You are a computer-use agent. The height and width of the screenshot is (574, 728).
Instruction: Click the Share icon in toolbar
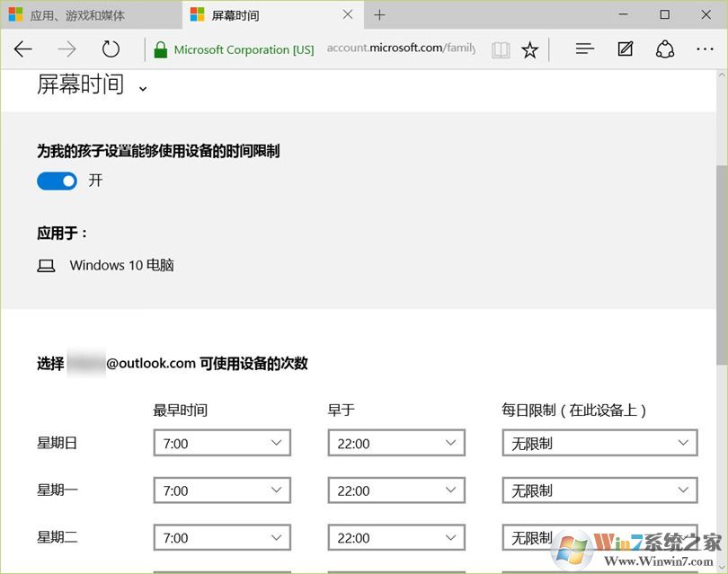point(665,49)
